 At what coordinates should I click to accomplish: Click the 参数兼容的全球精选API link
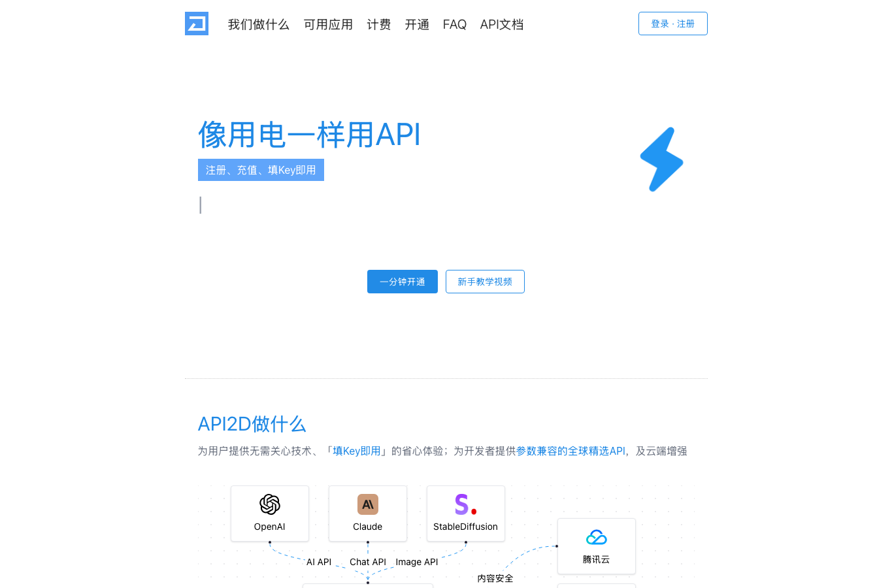click(570, 451)
